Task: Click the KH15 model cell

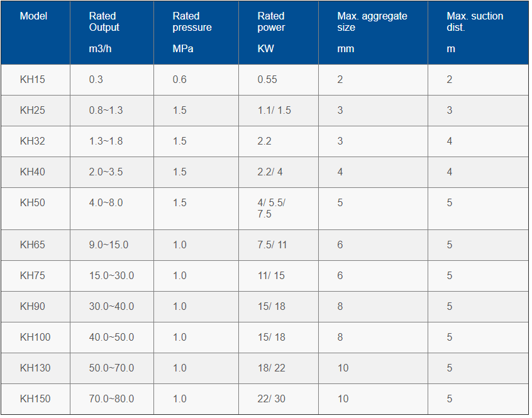Action: (36, 80)
